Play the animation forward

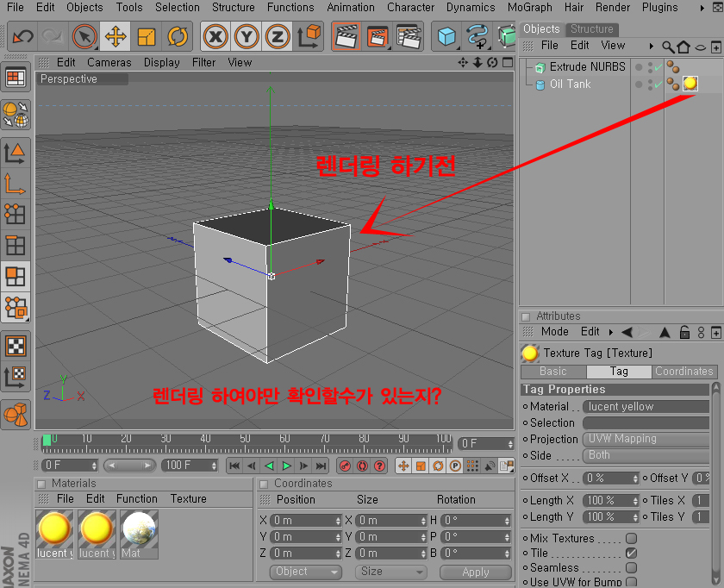[x=286, y=466]
